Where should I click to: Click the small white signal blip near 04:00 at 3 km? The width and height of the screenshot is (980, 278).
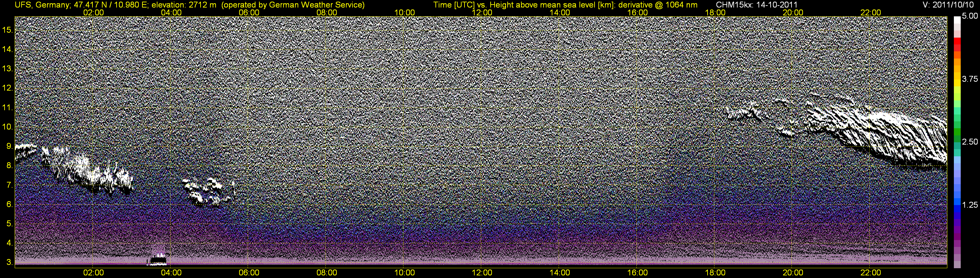tap(157, 260)
